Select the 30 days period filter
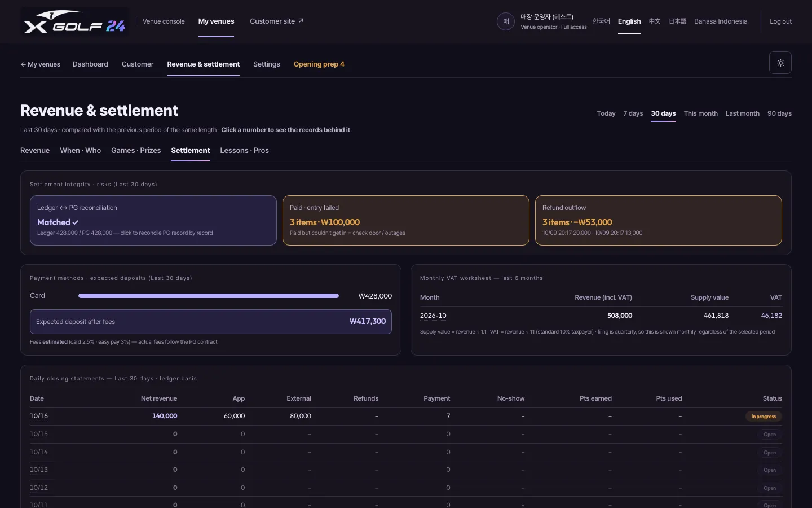Image resolution: width=812 pixels, height=508 pixels. click(663, 113)
